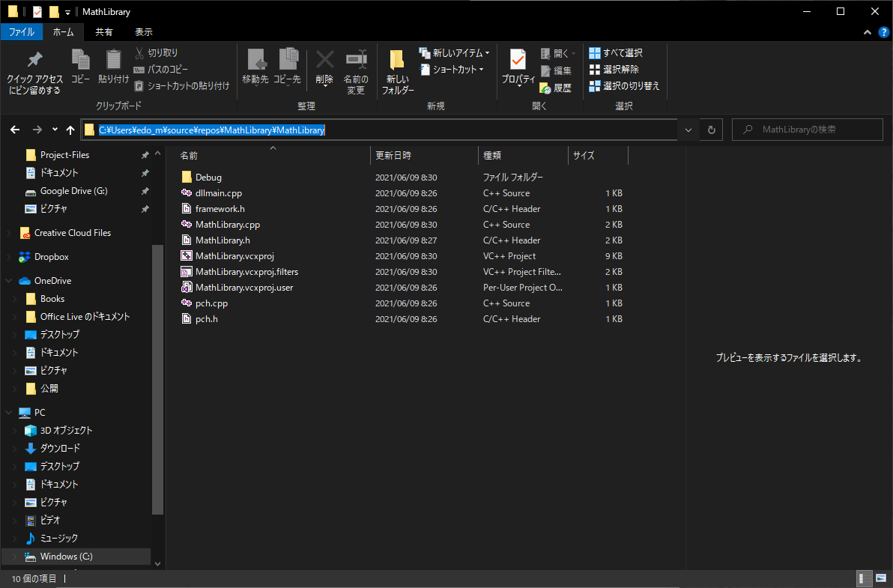Collapse the OneDrive tree node
Image resolution: width=893 pixels, height=588 pixels.
(8, 281)
